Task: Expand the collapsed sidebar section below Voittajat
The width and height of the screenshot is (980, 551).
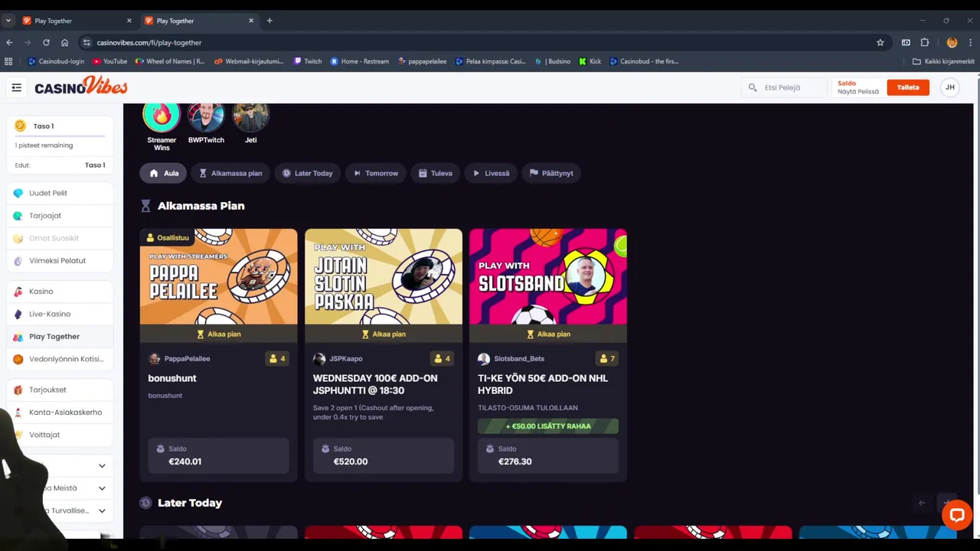Action: pos(102,465)
